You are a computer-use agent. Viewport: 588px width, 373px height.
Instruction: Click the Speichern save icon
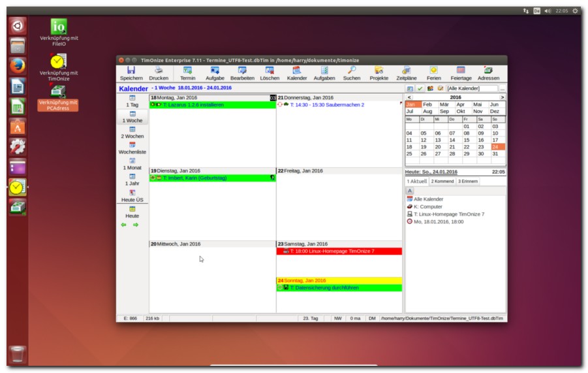pos(131,70)
